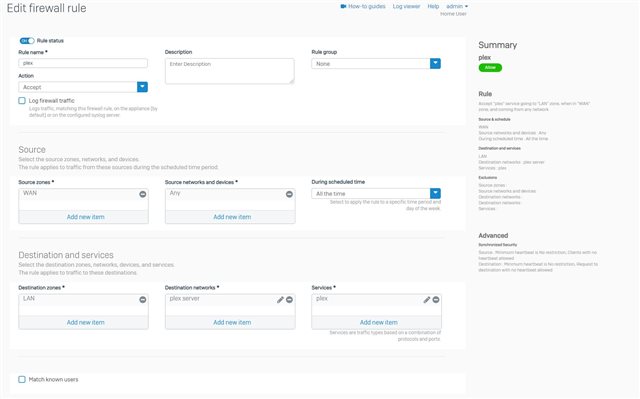The width and height of the screenshot is (640, 399).
Task: Select the WAN source zone entry
Action: pos(30,193)
